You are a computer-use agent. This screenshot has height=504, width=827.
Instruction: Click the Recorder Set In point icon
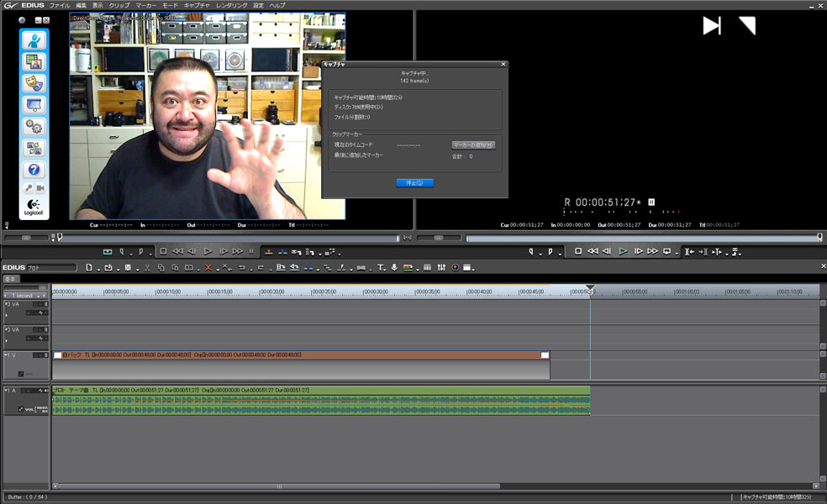pyautogui.click(x=531, y=252)
